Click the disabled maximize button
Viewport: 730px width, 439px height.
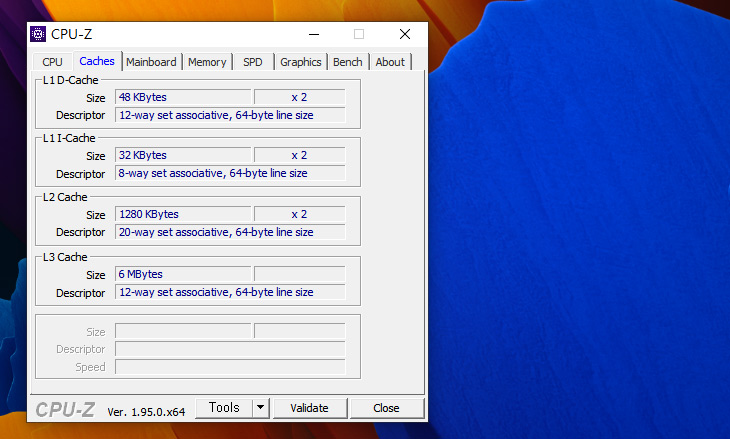tap(359, 34)
